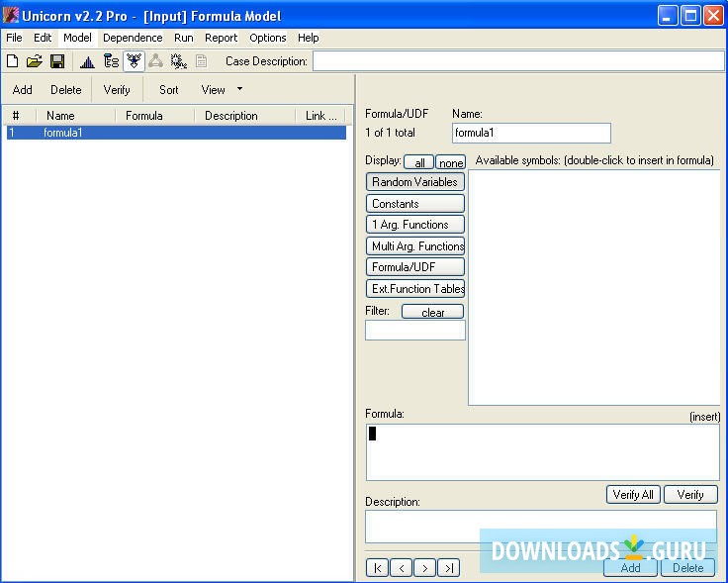Toggle the Constants symbol category
The width and height of the screenshot is (728, 583).
point(415,204)
